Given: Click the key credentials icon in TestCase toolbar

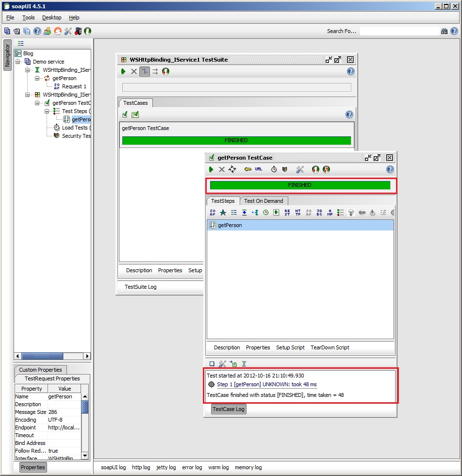Looking at the screenshot, I should [x=248, y=169].
